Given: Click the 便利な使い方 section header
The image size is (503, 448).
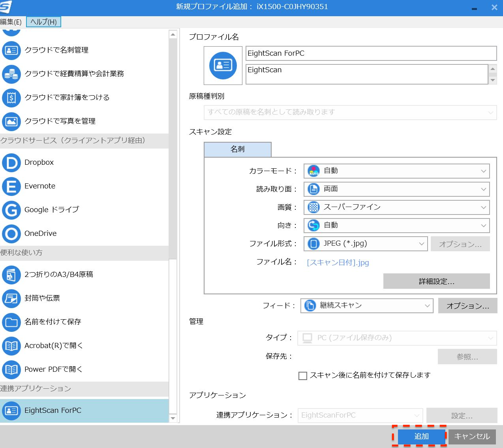Looking at the screenshot, I should pos(84,253).
